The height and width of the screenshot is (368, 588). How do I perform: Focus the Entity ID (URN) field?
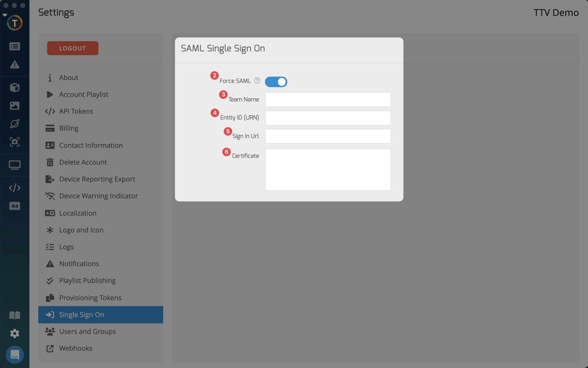click(x=328, y=118)
